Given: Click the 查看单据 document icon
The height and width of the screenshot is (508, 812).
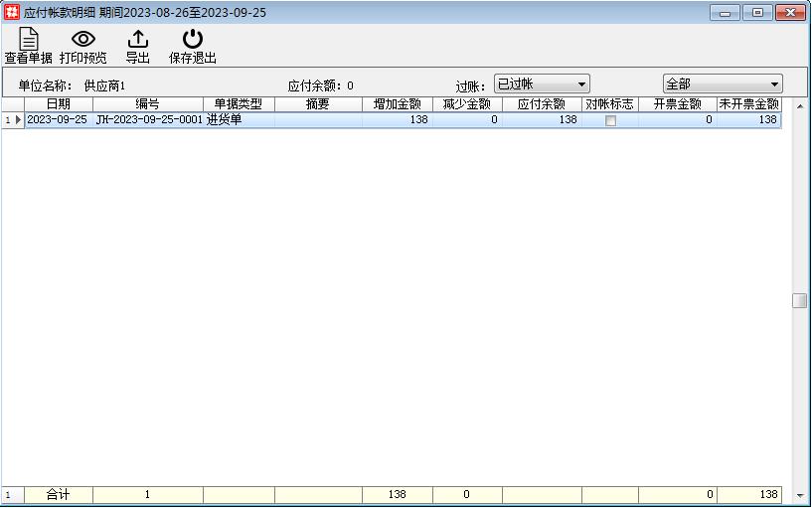Looking at the screenshot, I should tap(29, 40).
